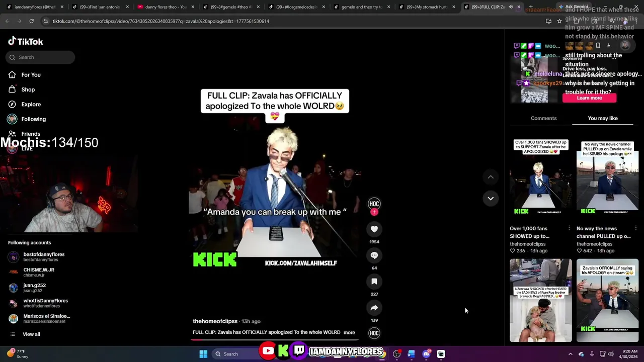
Task: Open the For You feed
Action: tap(31, 75)
